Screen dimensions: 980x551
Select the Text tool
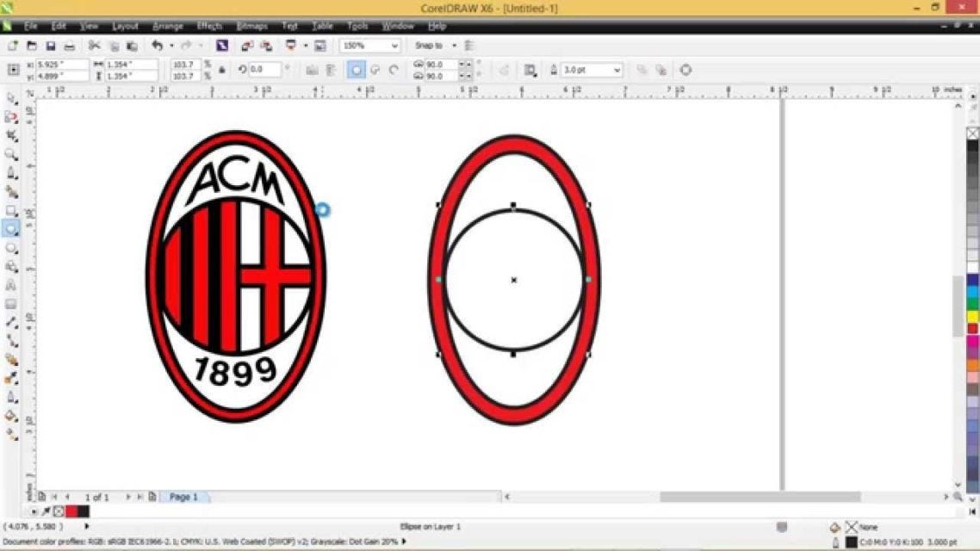[11, 284]
